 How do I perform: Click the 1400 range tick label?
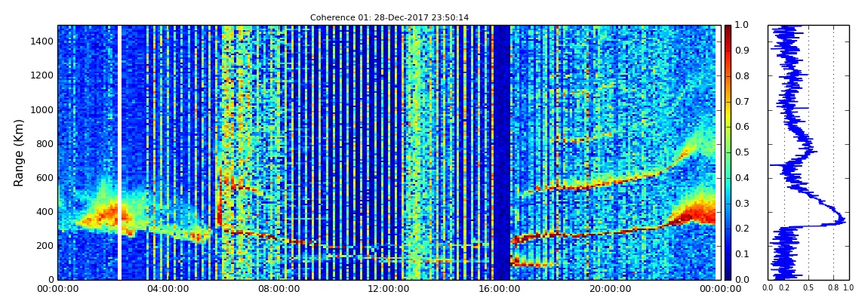tap(42, 41)
